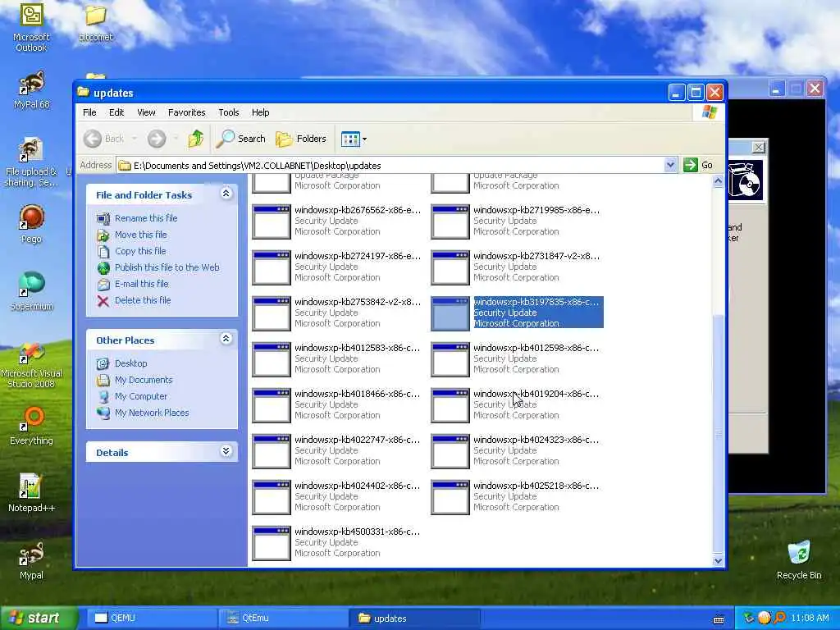
Task: Expand the Address bar dropdown
Action: click(670, 165)
